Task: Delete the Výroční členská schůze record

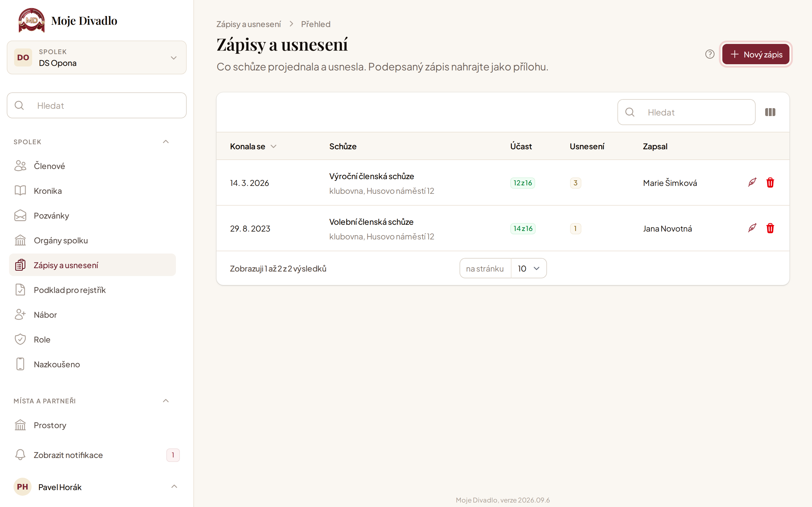Action: 770,183
